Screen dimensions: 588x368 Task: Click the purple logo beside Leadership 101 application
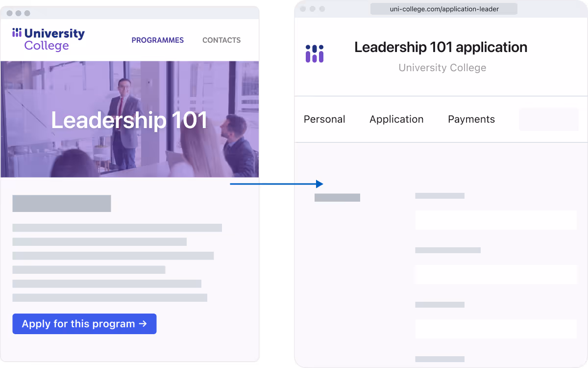315,53
